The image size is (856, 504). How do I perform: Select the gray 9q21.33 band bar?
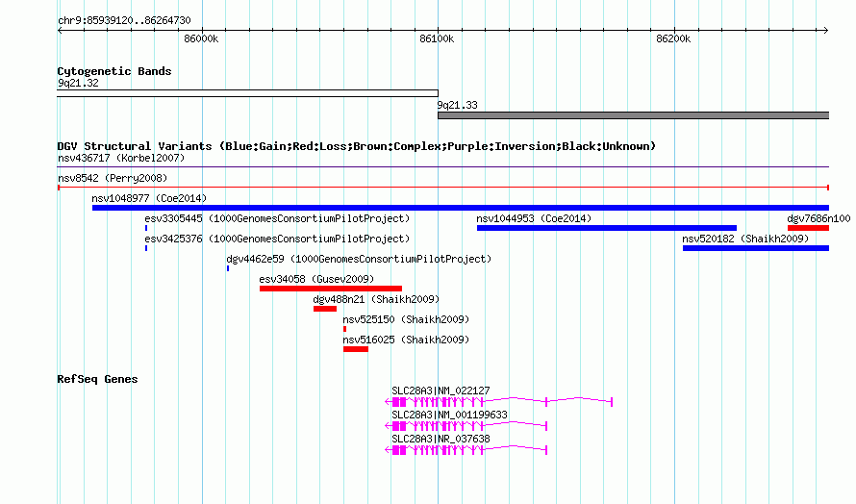[x=633, y=115]
